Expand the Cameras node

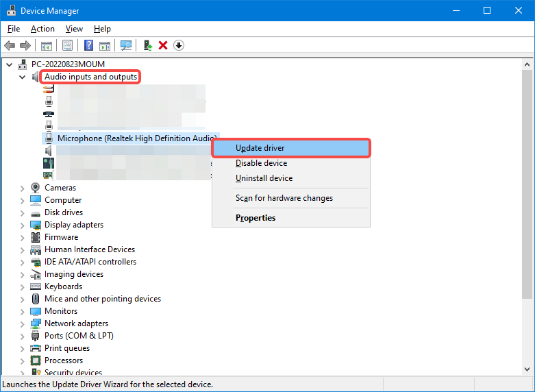point(22,188)
